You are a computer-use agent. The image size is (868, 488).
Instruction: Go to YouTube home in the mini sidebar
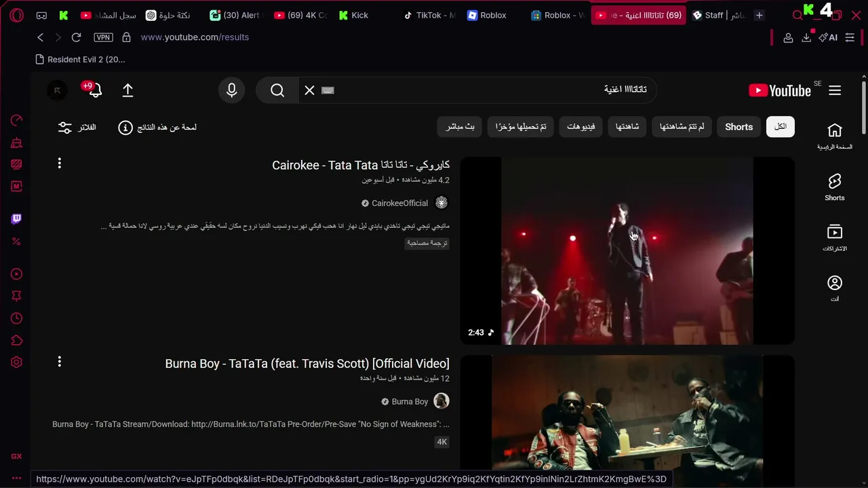click(x=835, y=136)
